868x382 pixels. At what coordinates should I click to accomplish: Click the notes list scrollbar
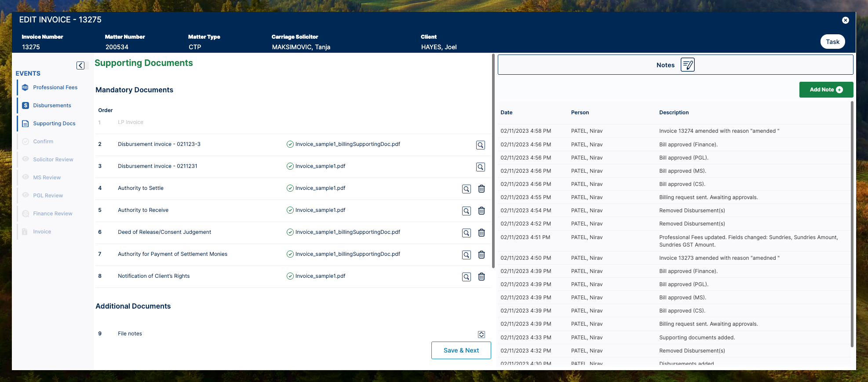coord(852,224)
